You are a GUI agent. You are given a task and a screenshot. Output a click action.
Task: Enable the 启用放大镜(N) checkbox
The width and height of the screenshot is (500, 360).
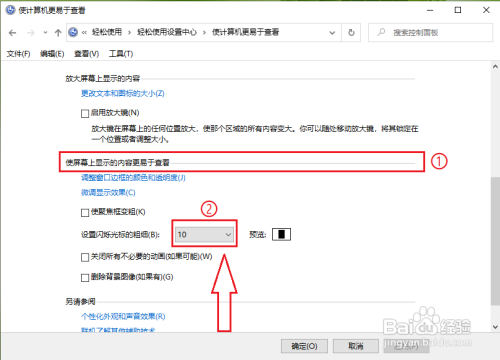[x=85, y=114]
